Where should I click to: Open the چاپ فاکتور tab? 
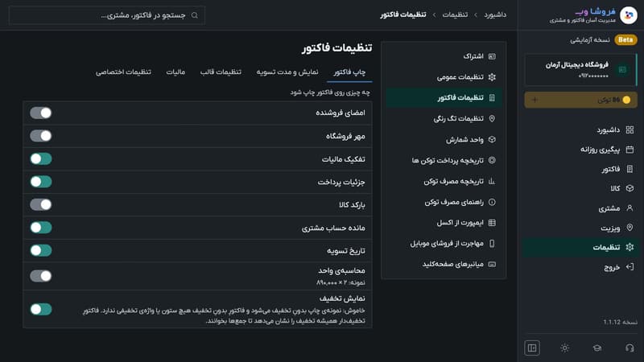[349, 72]
